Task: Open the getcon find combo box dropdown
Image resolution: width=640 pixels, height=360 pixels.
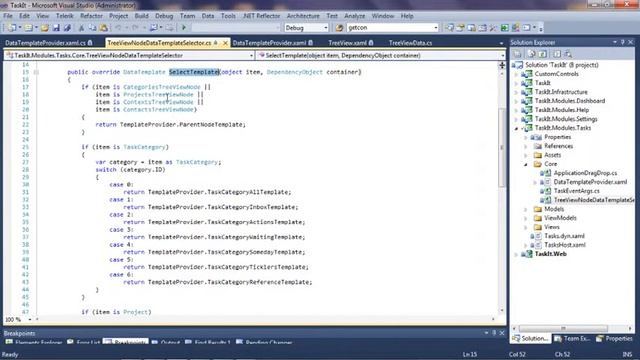Action: 436,28
